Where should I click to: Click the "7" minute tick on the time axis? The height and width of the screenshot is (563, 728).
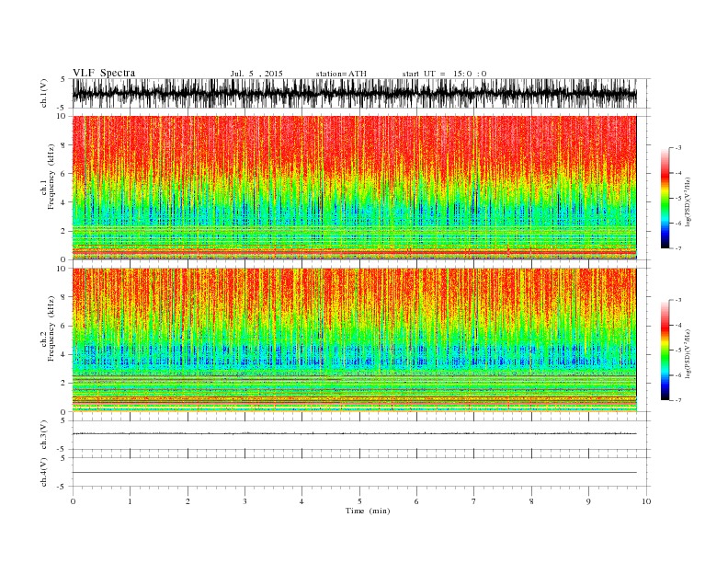tap(474, 501)
